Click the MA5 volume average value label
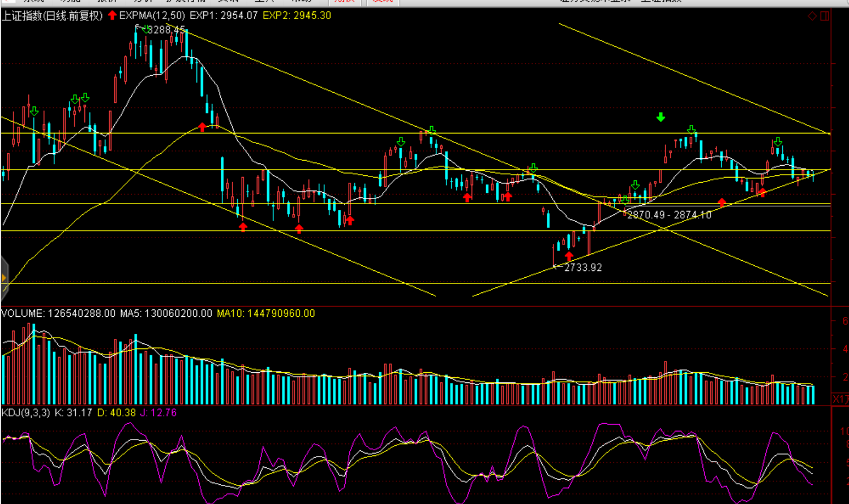This screenshot has width=849, height=504. [166, 313]
